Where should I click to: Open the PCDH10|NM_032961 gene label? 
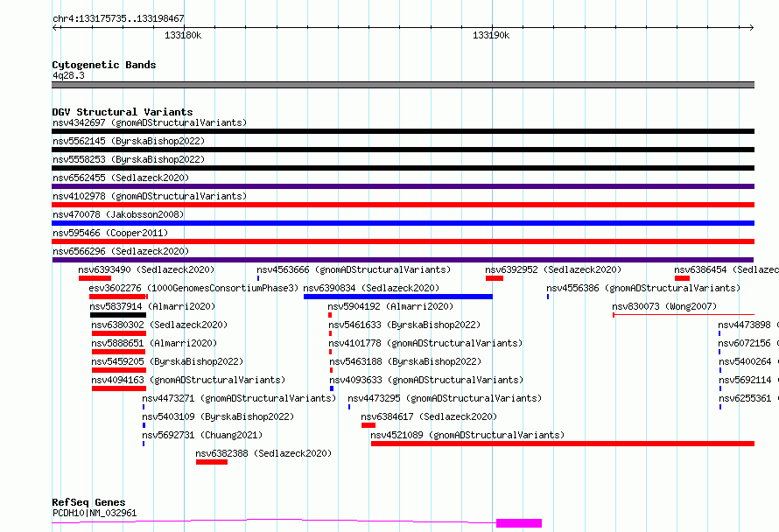coord(95,513)
